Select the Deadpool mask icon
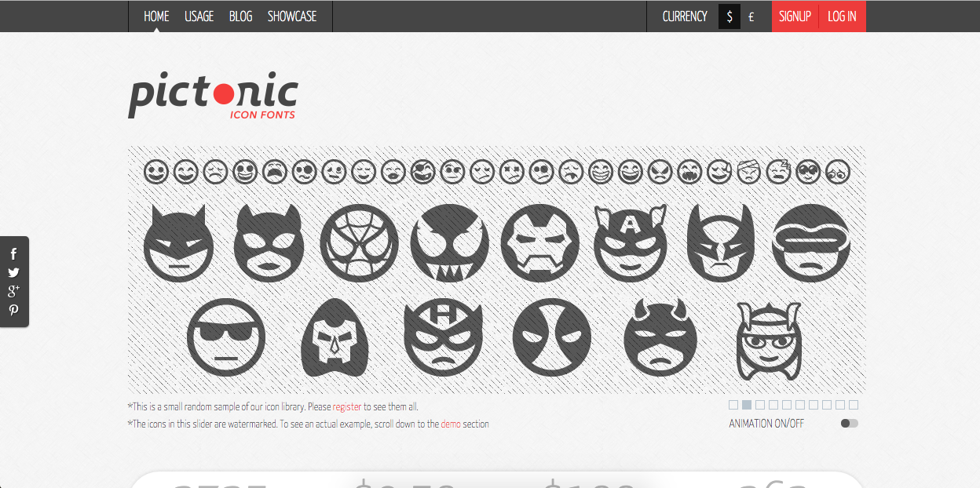 click(551, 338)
